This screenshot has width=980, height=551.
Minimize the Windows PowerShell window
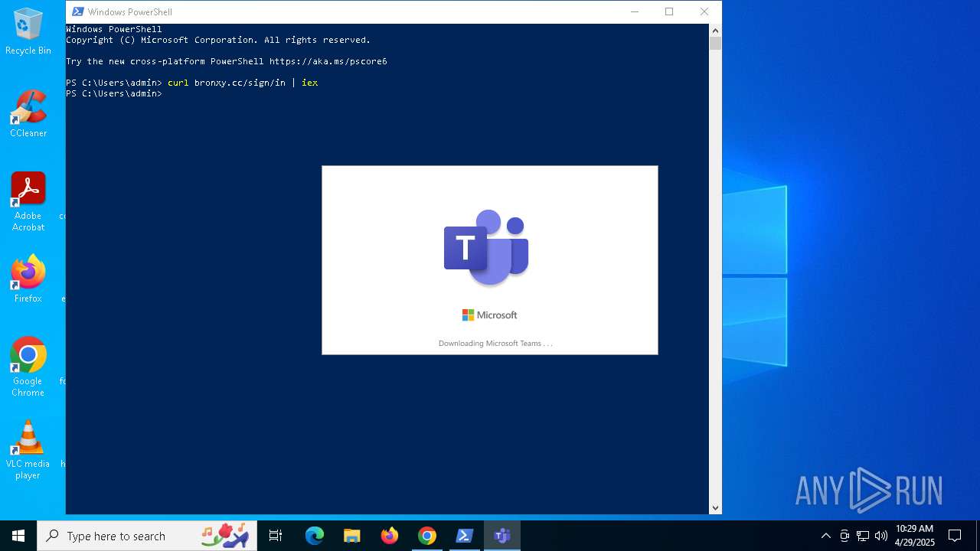635,11
